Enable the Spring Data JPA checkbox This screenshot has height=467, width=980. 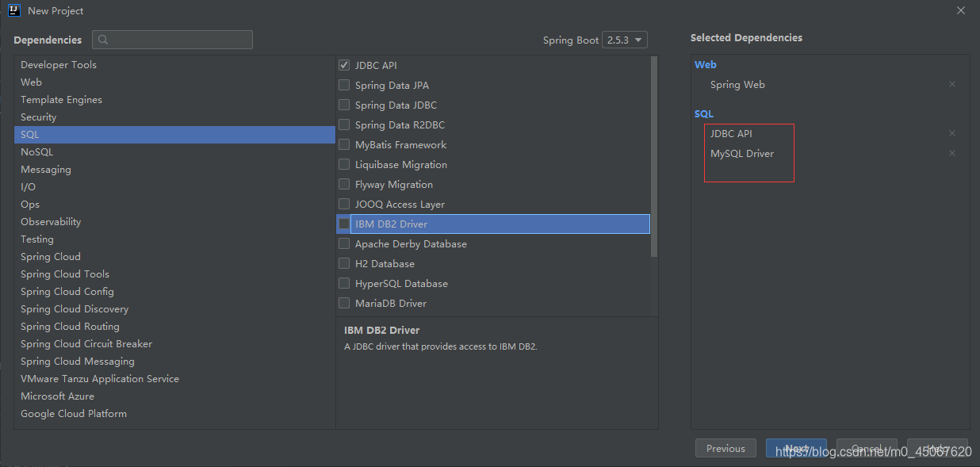(x=344, y=85)
